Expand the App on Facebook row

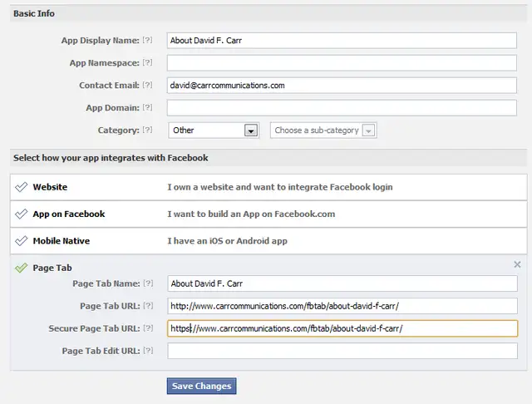tap(268, 214)
